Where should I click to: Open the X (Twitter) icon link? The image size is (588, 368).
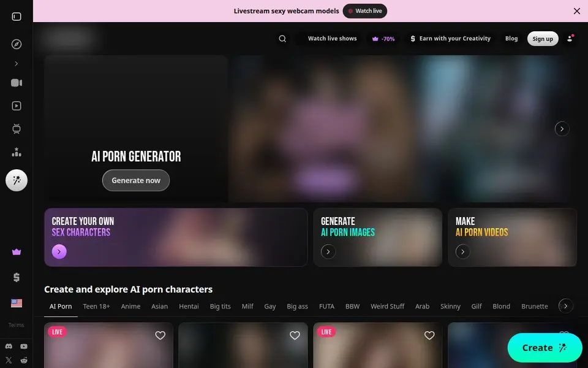click(x=9, y=360)
